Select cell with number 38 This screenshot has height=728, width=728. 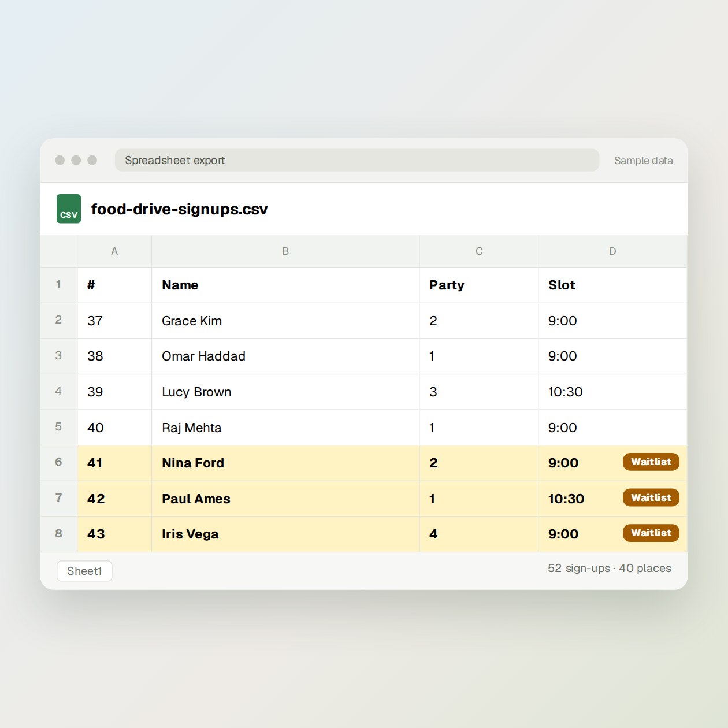114,356
